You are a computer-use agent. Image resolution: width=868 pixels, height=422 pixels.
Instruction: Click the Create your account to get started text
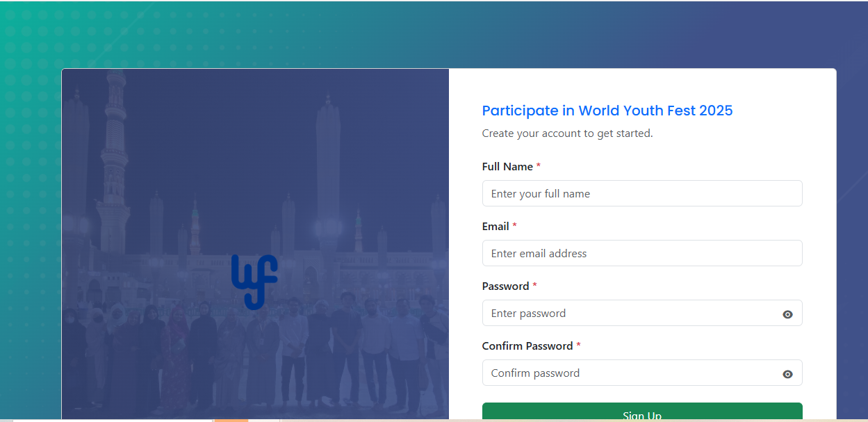coord(567,133)
